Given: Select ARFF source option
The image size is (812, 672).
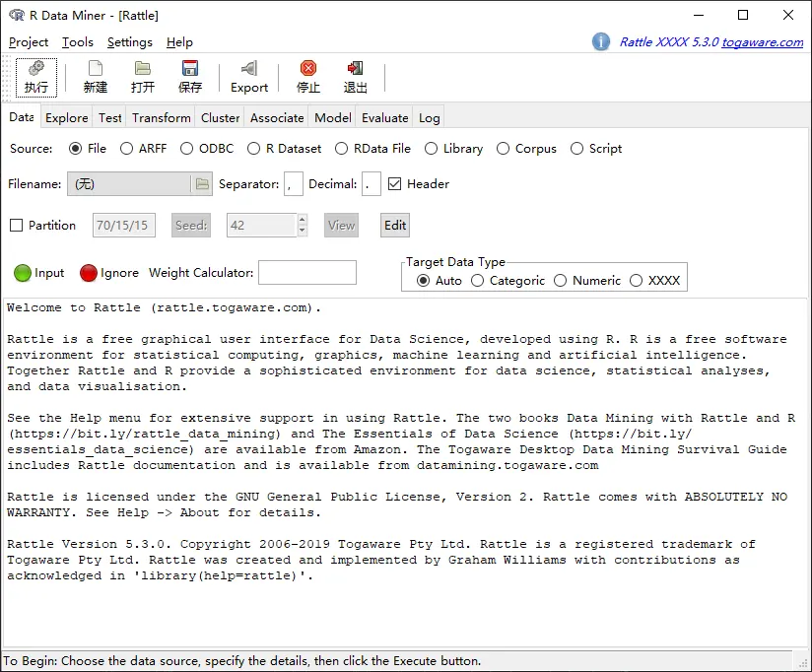Looking at the screenshot, I should point(126,149).
